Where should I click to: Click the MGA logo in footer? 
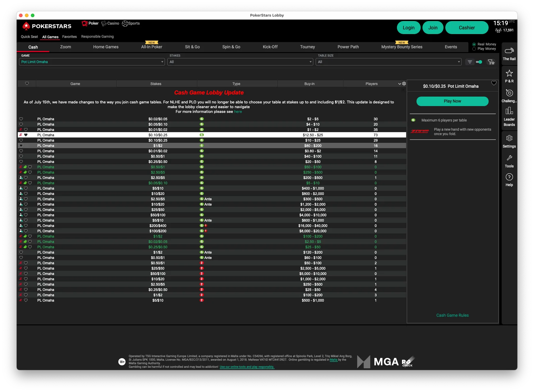click(x=378, y=362)
